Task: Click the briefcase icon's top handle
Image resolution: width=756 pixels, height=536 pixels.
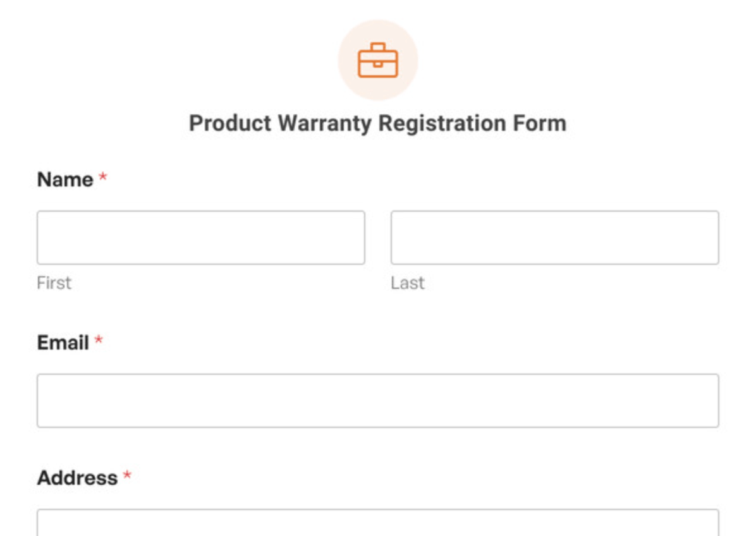Action: (x=378, y=46)
